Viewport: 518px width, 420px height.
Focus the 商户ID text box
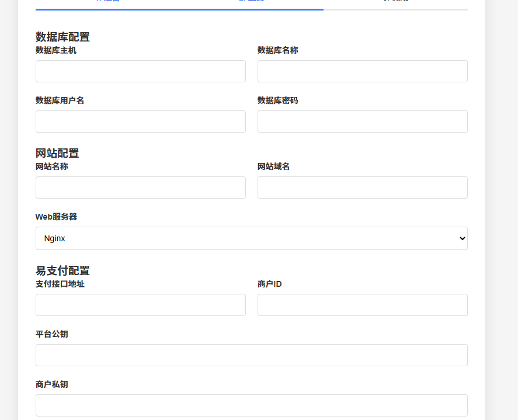coord(362,305)
